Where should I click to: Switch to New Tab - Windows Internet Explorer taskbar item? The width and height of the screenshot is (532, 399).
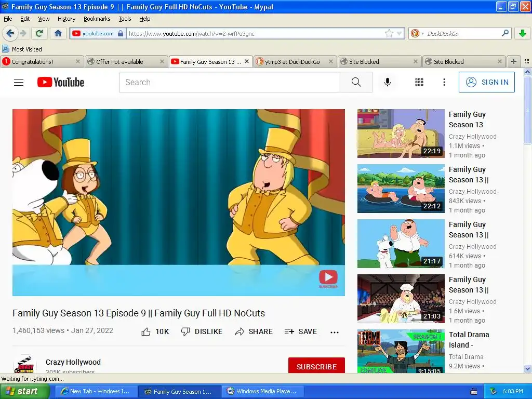coord(96,391)
